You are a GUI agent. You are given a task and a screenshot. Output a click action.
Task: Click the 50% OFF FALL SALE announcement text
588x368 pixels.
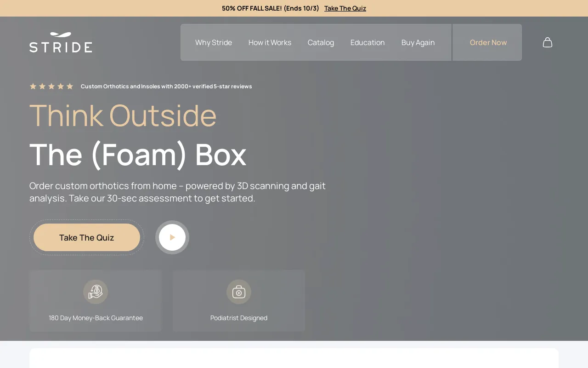coord(270,8)
